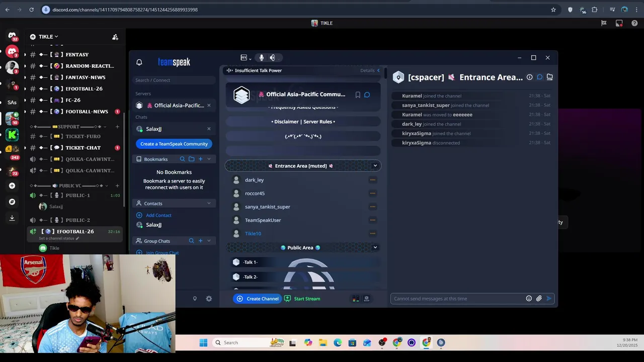644x362 pixels.
Task: Open options menu for dark_ley
Action: click(x=373, y=180)
